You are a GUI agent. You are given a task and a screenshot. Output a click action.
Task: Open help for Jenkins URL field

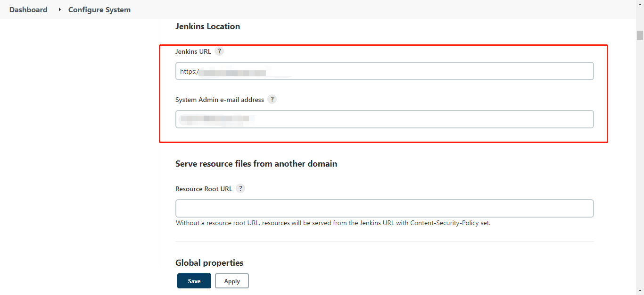pyautogui.click(x=219, y=51)
